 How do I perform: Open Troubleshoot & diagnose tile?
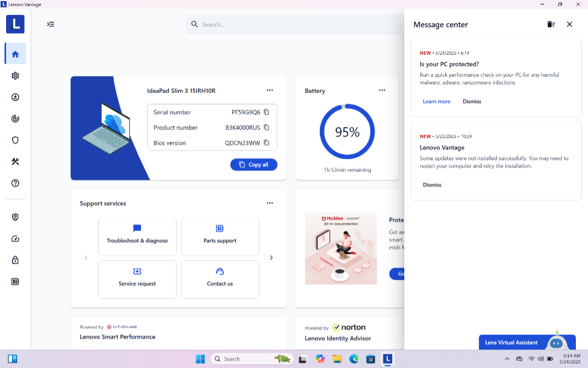point(137,236)
